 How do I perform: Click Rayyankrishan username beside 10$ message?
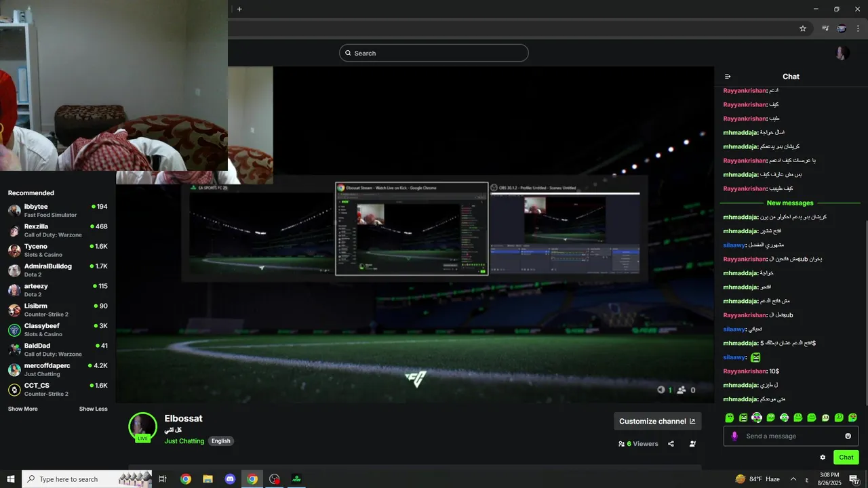pos(745,371)
